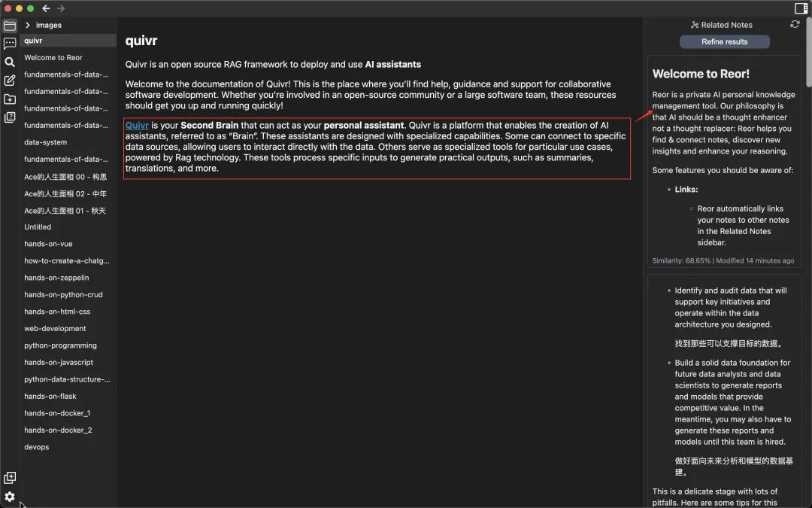Refresh related notes with the reload icon

[x=795, y=24]
